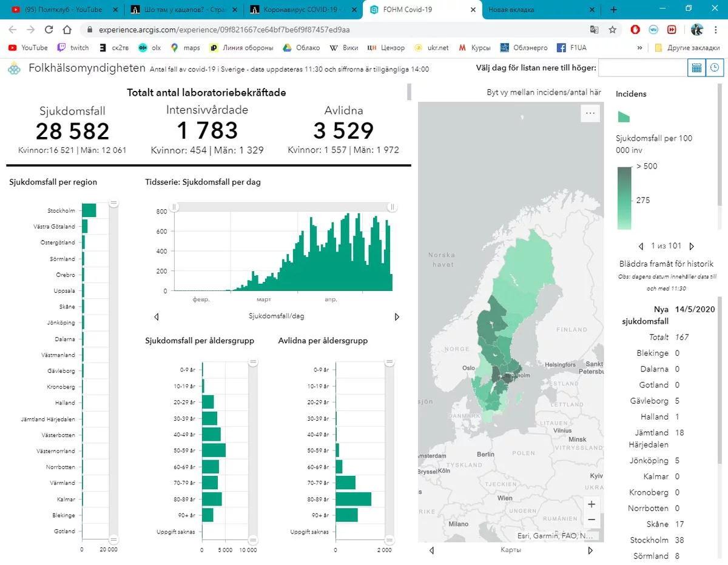Zoom in on the map

(591, 504)
